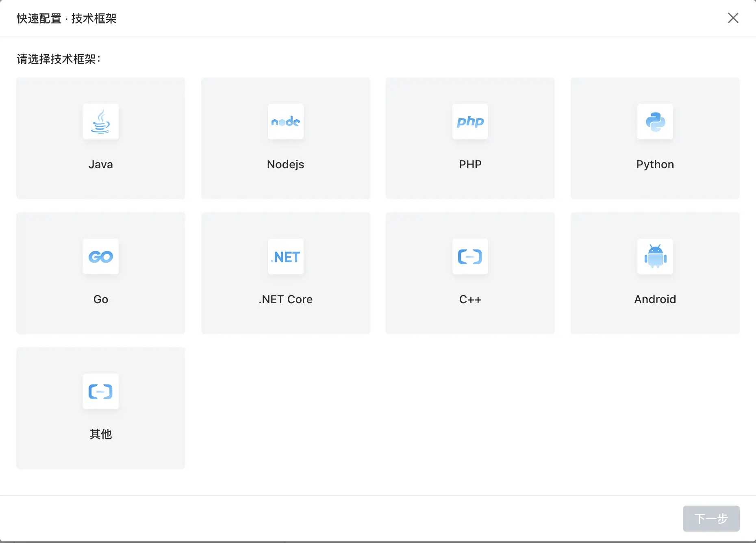This screenshot has width=756, height=543.
Task: Click the 下一步 next step button
Action: (x=711, y=519)
